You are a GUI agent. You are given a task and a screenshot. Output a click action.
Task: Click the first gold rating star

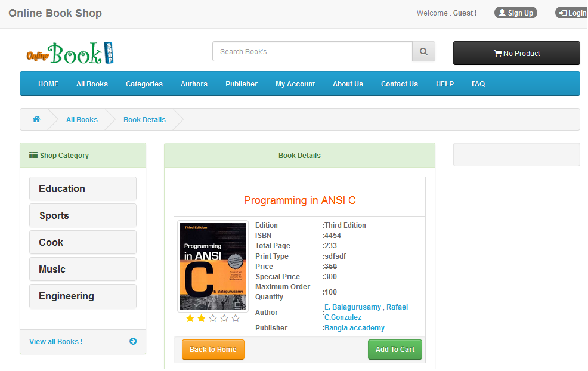[190, 319]
